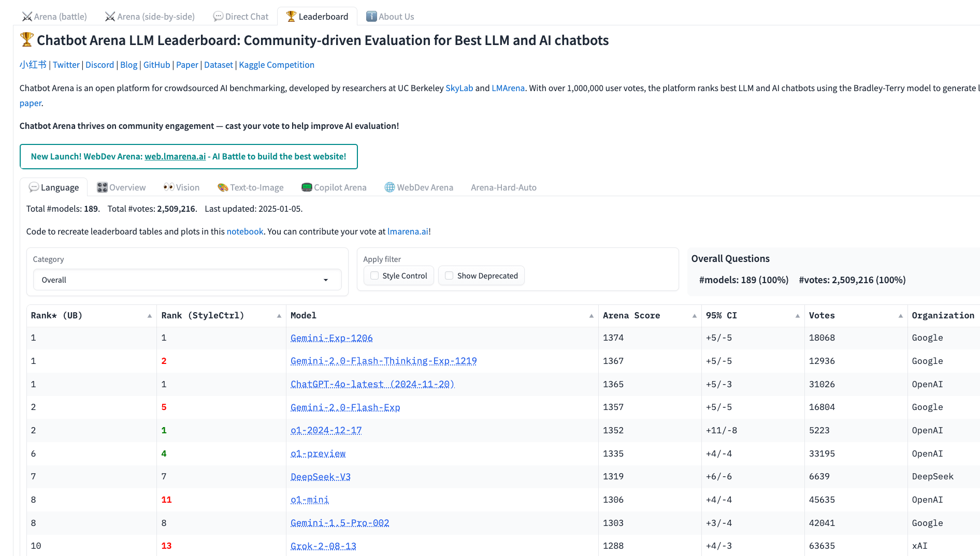Sort by the Model column arrow
The image size is (980, 556).
coord(591,316)
